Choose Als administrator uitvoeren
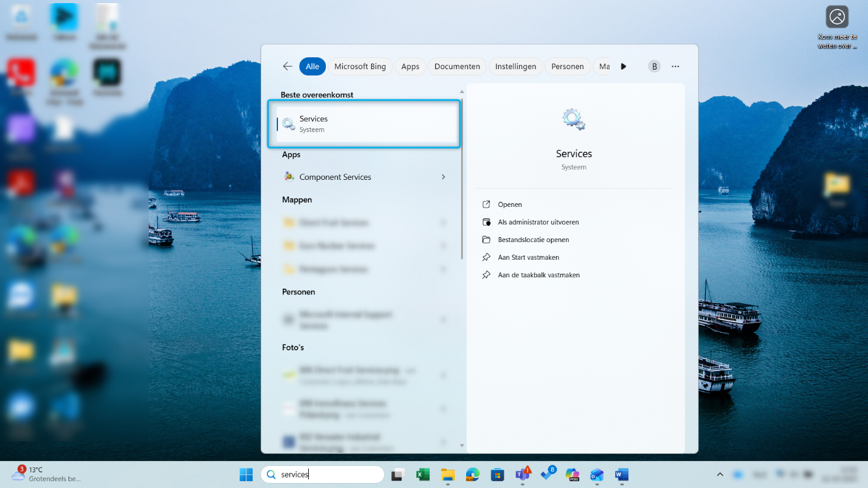 [x=538, y=222]
